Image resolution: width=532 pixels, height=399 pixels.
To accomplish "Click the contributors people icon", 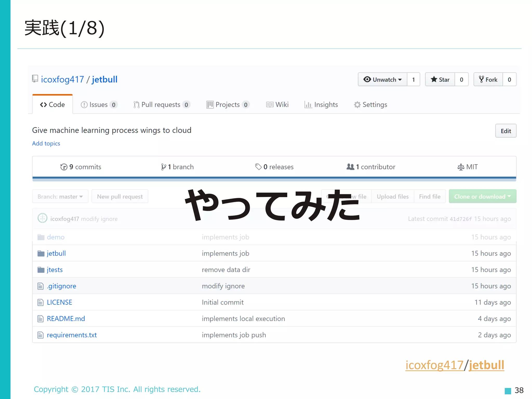I will [350, 167].
